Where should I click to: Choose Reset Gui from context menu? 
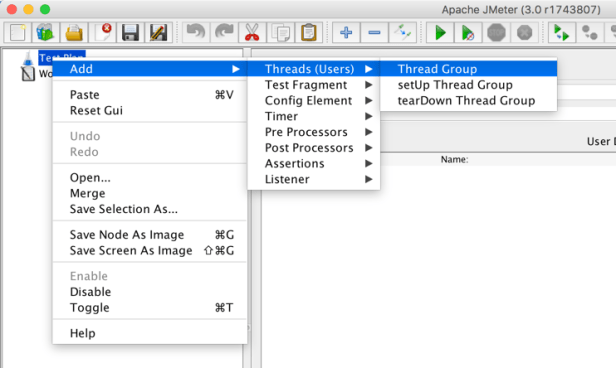tap(150, 110)
